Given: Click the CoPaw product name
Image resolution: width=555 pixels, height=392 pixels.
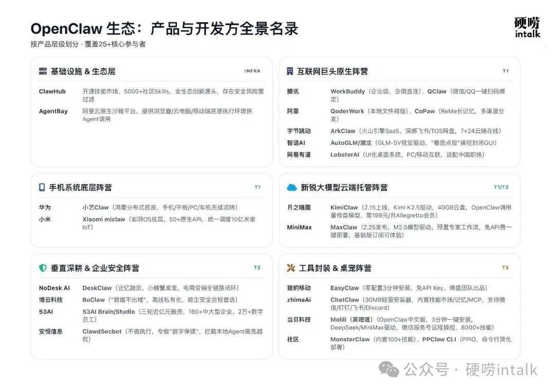Looking at the screenshot, I should [425, 111].
